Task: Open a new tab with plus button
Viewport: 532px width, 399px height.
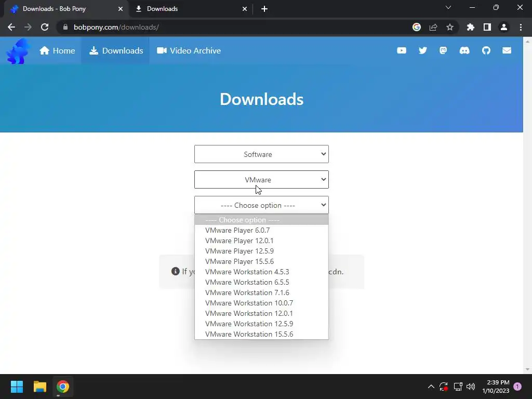Action: tap(264, 9)
